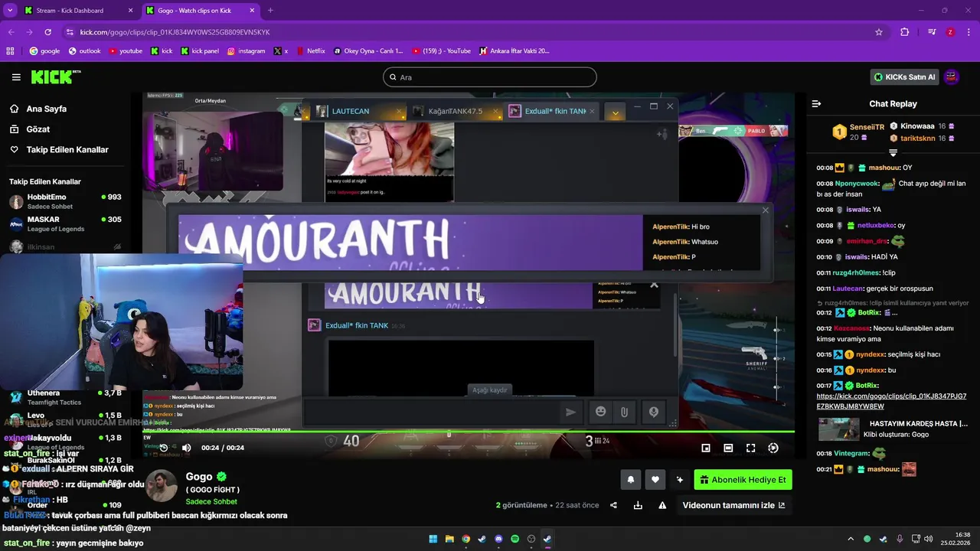Open the BotRix clip link in chat
980x551 pixels.
(891, 401)
